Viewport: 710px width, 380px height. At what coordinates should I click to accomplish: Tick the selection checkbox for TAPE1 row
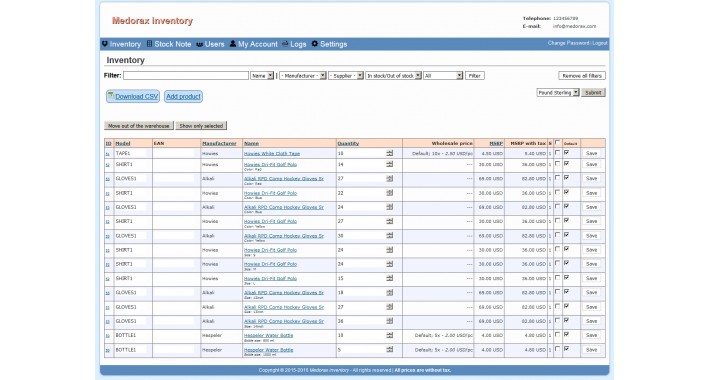(557, 153)
